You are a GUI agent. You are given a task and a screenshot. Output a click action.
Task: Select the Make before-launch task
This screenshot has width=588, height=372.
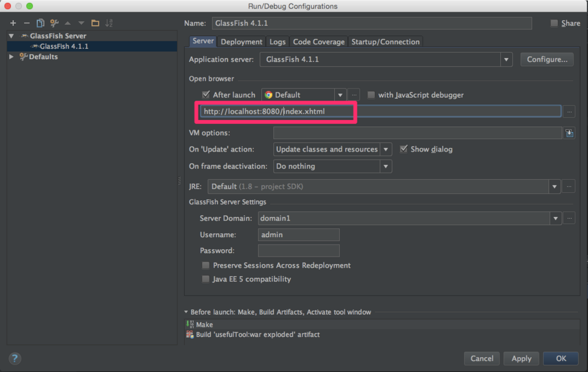point(382,324)
